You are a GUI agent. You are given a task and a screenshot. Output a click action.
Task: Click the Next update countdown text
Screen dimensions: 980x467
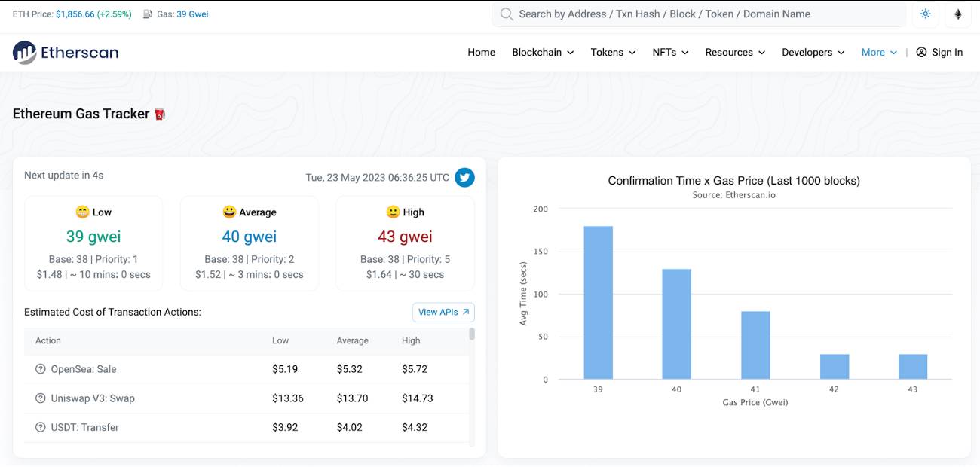63,176
